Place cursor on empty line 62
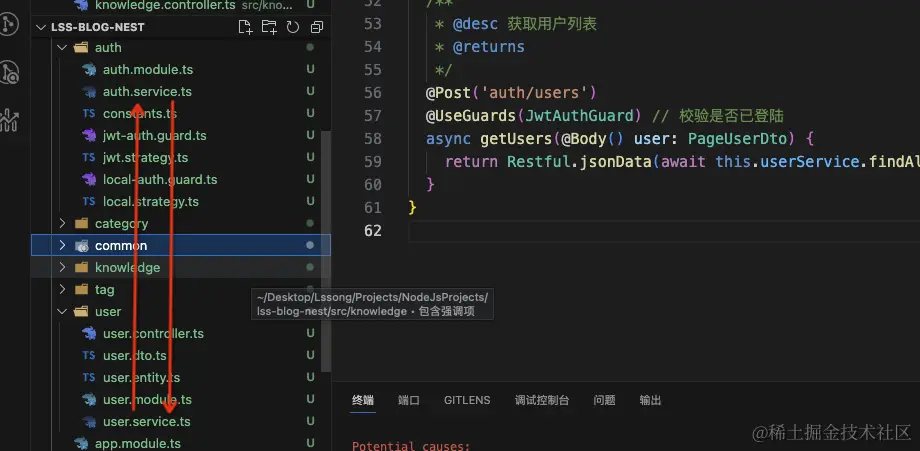Screen dimensions: 920x451 664,231
